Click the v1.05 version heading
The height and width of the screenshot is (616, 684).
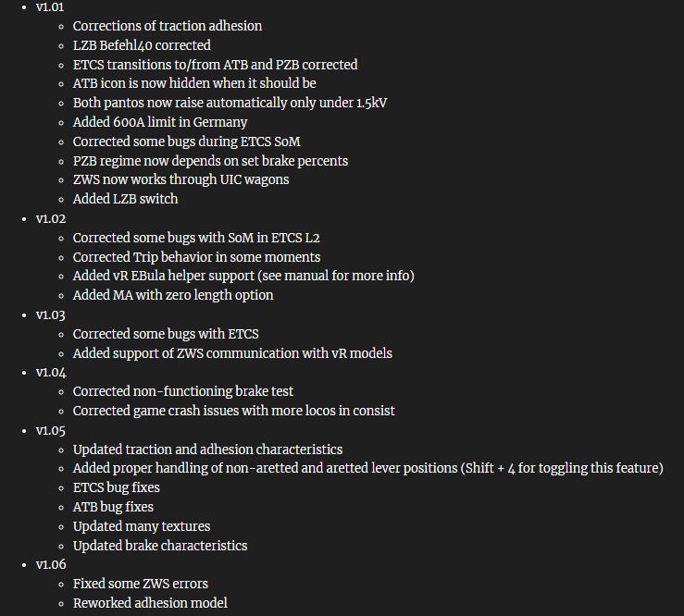(x=51, y=430)
